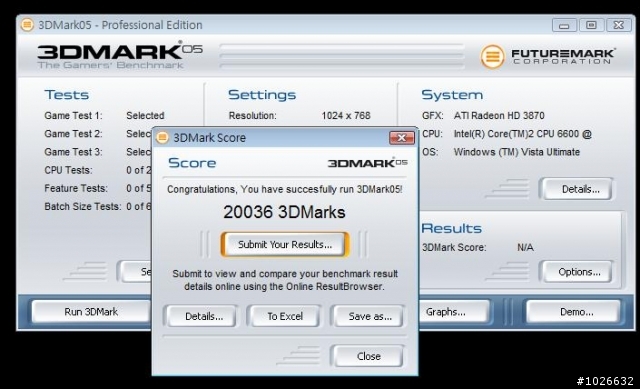Screen dimensions: 640x389
Task: Click Game Test 1 Selected value
Action: (x=145, y=116)
